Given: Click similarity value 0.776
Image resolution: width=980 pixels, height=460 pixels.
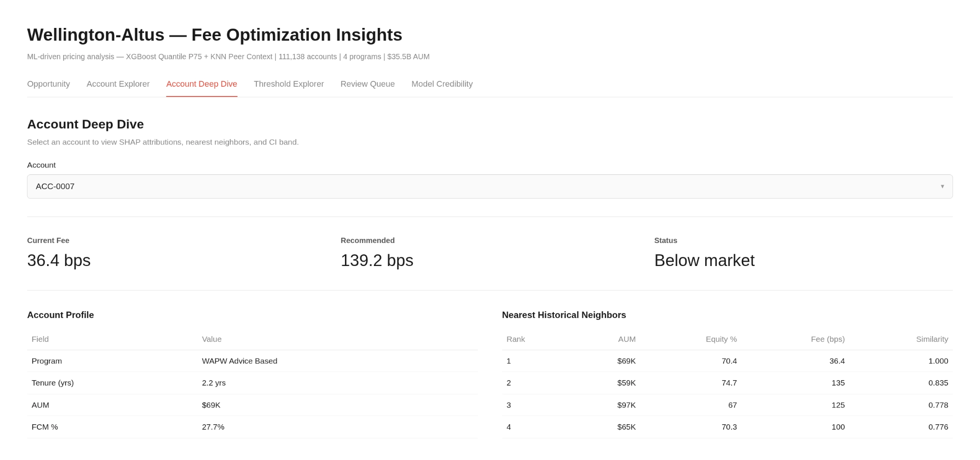Looking at the screenshot, I should (x=938, y=427).
